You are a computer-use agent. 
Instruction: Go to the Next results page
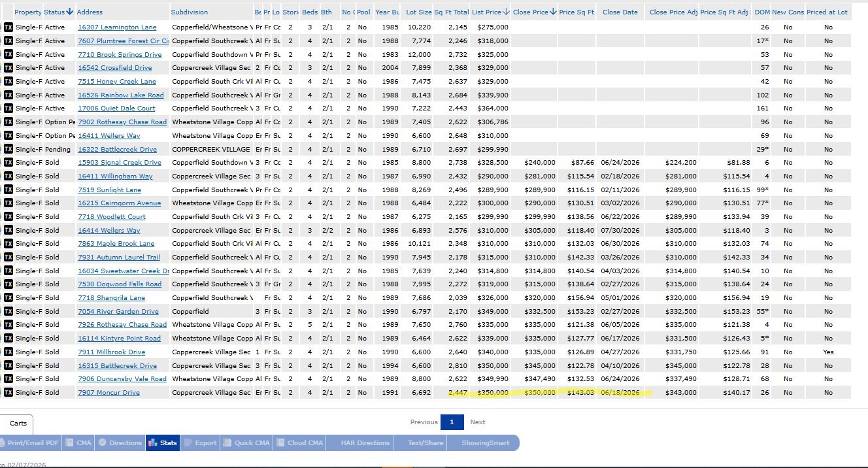478,422
